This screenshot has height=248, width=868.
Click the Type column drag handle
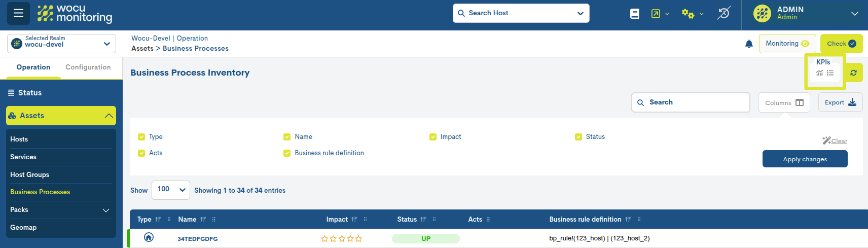pyautogui.click(x=169, y=220)
